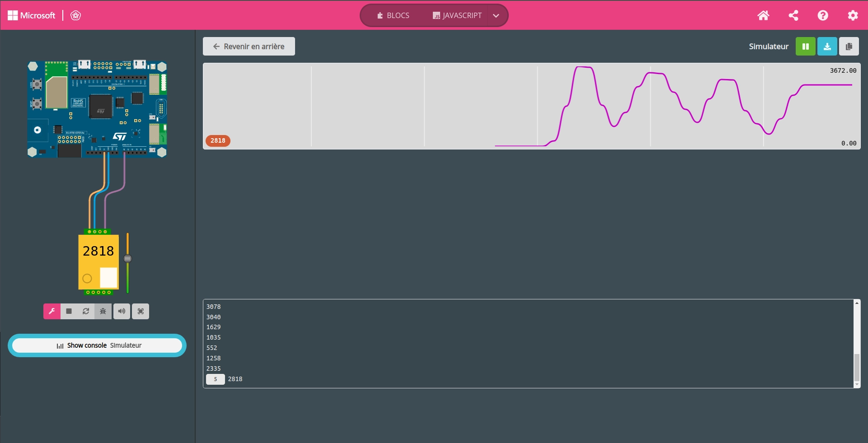Viewport: 868px width, 443px height.
Task: Click the sensor value slider handle
Action: tap(128, 259)
